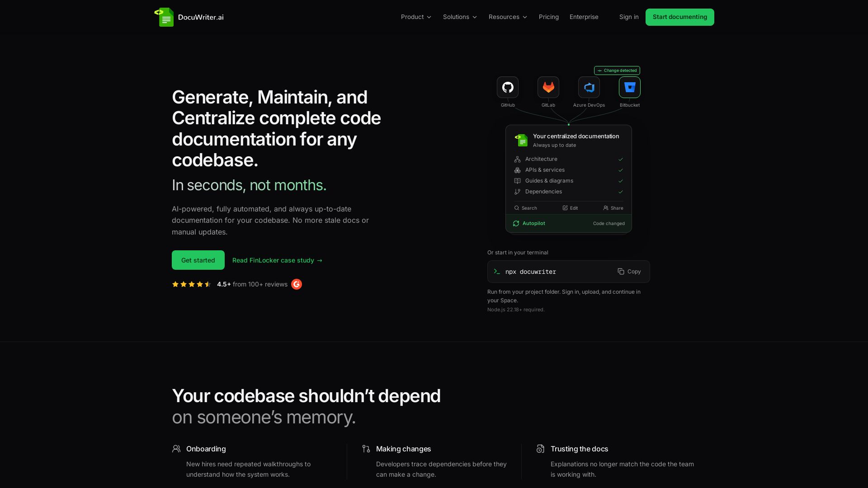
Task: Click the Start documenting button
Action: click(x=680, y=17)
